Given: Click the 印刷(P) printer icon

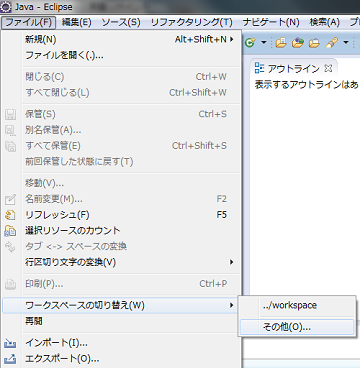Looking at the screenshot, I should pos(10,284).
